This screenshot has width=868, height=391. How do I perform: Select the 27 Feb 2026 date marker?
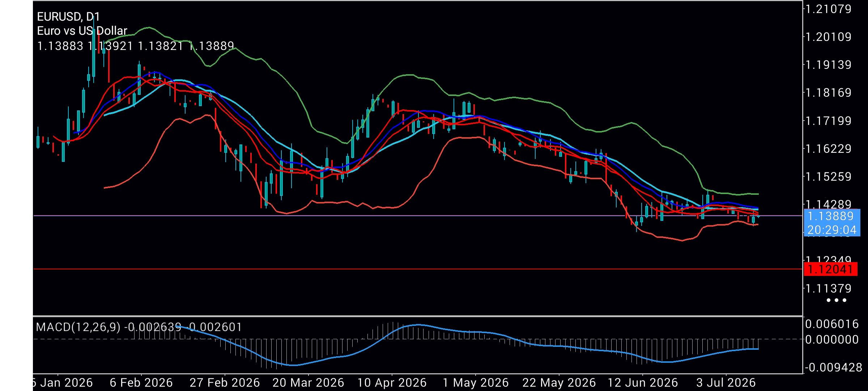pos(225,383)
